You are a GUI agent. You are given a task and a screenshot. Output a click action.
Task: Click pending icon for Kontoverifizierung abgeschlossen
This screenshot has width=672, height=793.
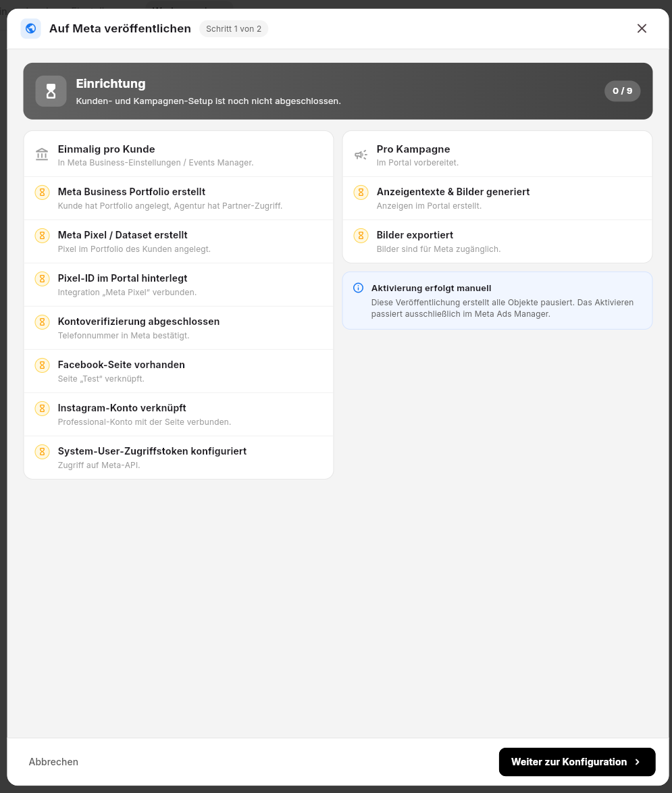point(42,322)
